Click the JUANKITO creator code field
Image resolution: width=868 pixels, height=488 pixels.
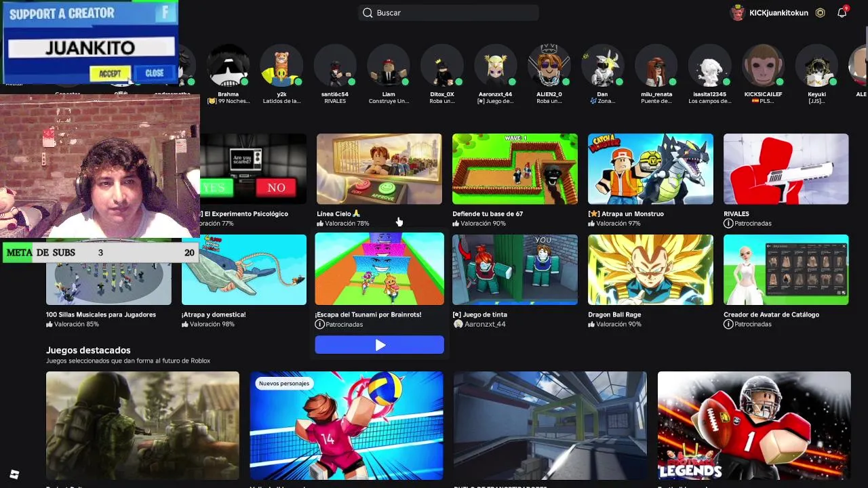pos(92,47)
